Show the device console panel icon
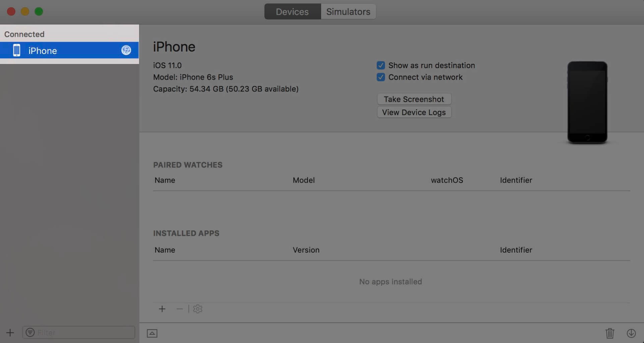The height and width of the screenshot is (343, 644). [x=152, y=333]
